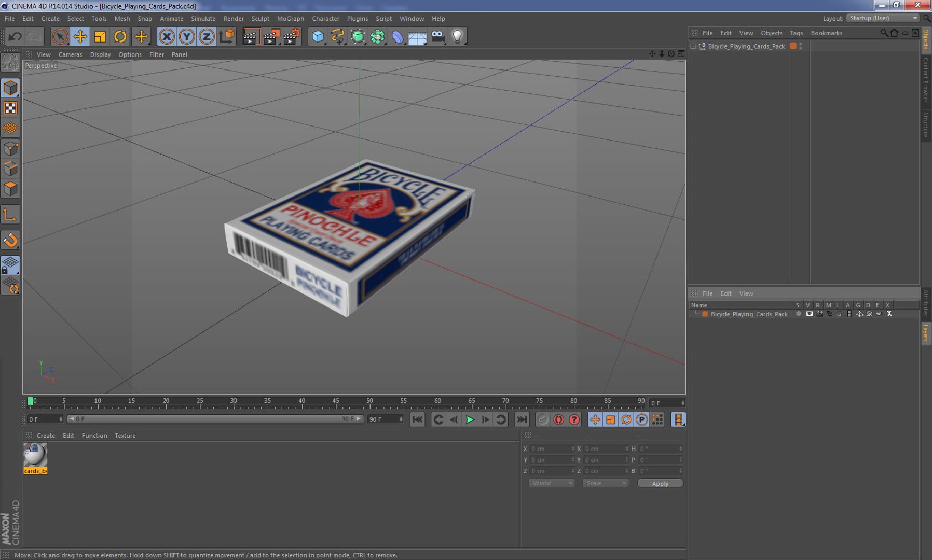
Task: Open the Scale mode dropdown
Action: click(606, 483)
